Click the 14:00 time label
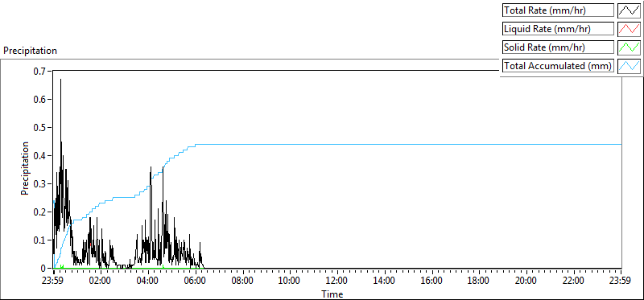This screenshot has height=300, width=644. (385, 282)
